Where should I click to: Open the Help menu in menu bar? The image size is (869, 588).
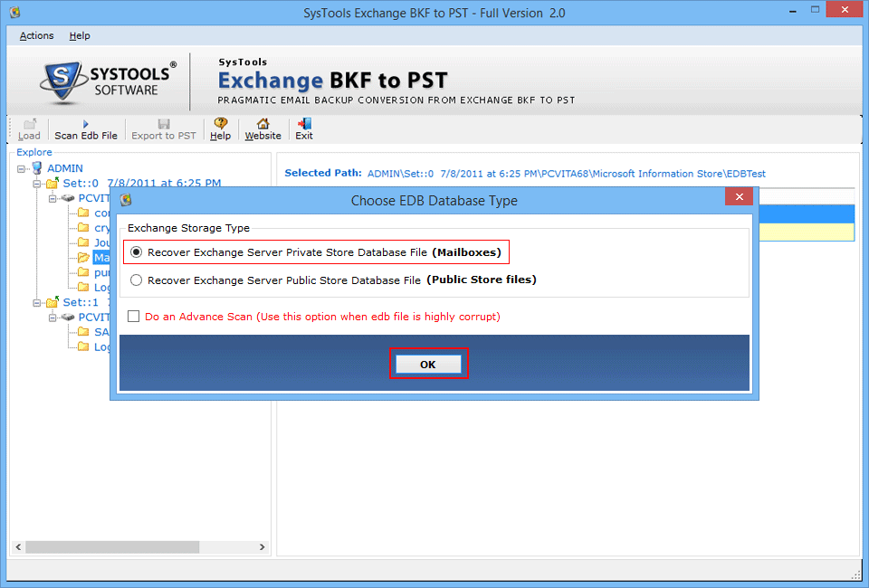click(80, 35)
